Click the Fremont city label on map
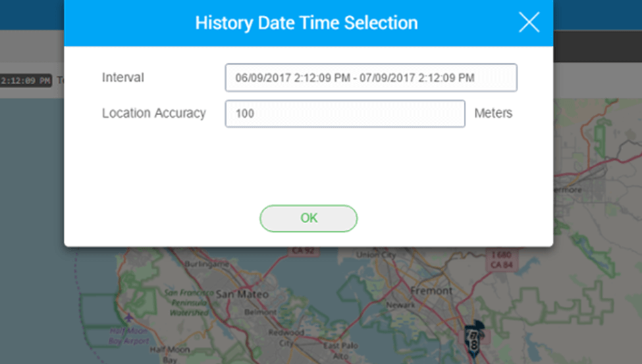The width and height of the screenshot is (642, 364). coord(431,291)
